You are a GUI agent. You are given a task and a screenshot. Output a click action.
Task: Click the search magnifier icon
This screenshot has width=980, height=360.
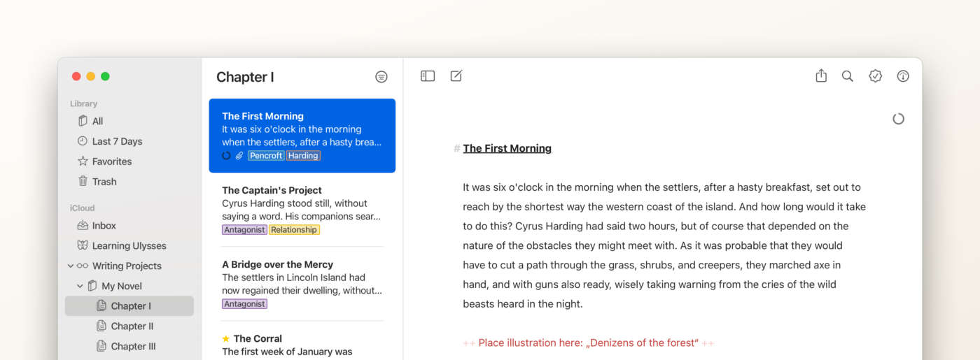click(847, 76)
